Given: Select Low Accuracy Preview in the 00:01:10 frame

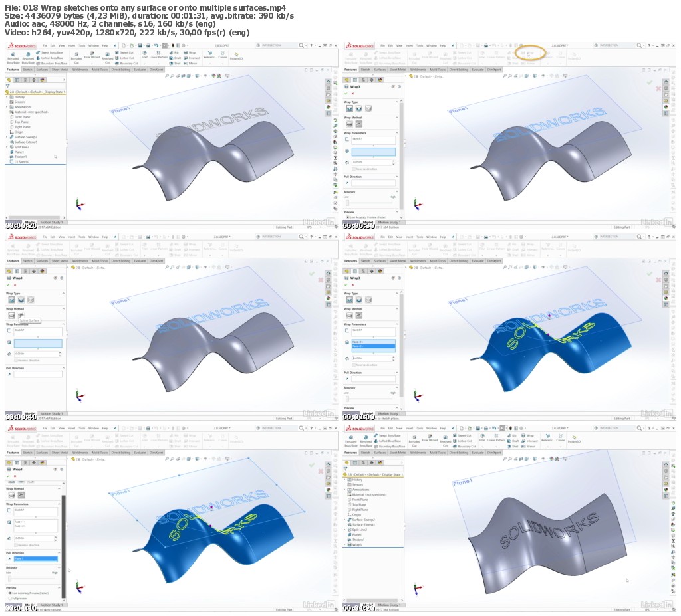Looking at the screenshot, I should [9, 593].
